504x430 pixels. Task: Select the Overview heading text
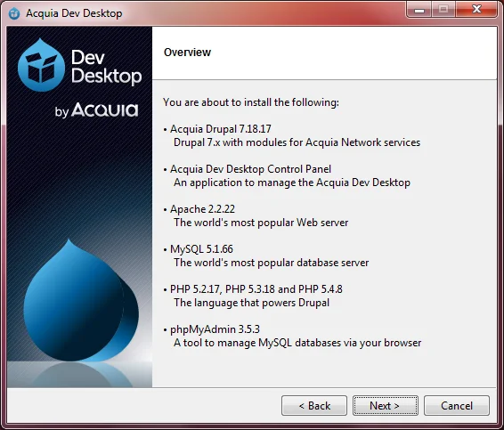[187, 52]
